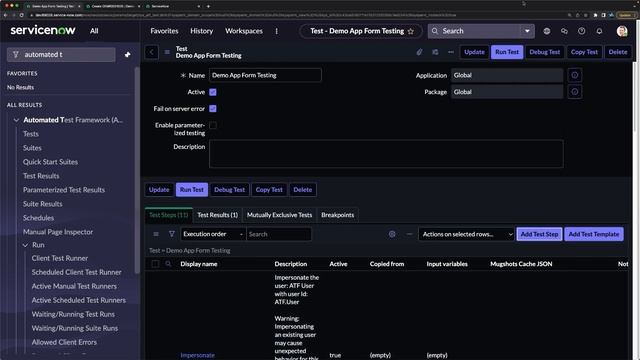
Task: Select all rows checkbox in Test Steps list
Action: click(x=155, y=264)
